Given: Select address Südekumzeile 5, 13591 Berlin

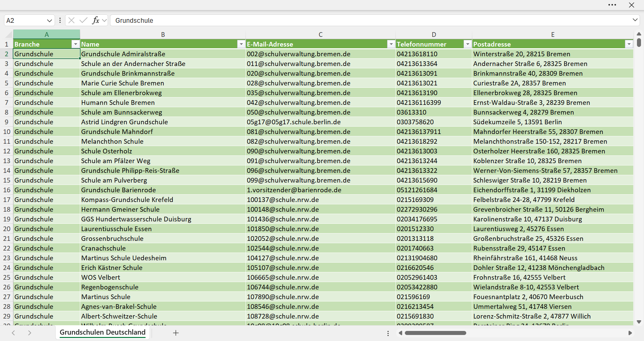Looking at the screenshot, I should tap(553, 122).
